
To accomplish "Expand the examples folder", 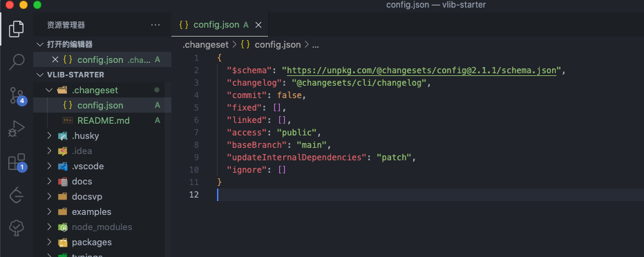I will pyautogui.click(x=49, y=212).
